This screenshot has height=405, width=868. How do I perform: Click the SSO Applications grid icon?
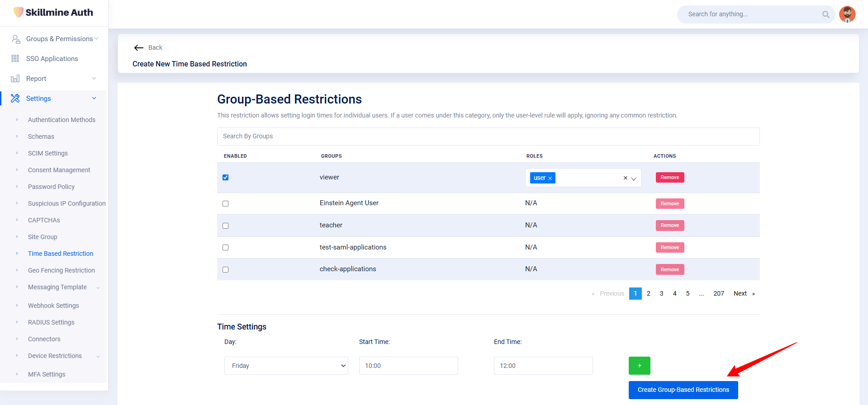tap(15, 59)
